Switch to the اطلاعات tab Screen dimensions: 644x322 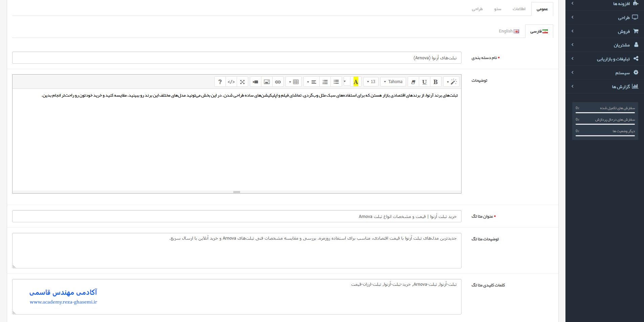519,9
